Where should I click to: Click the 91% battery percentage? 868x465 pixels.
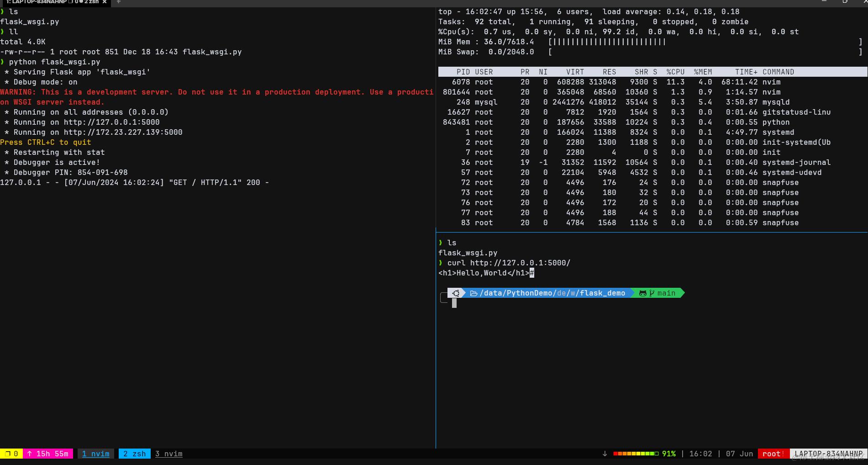[668, 454]
